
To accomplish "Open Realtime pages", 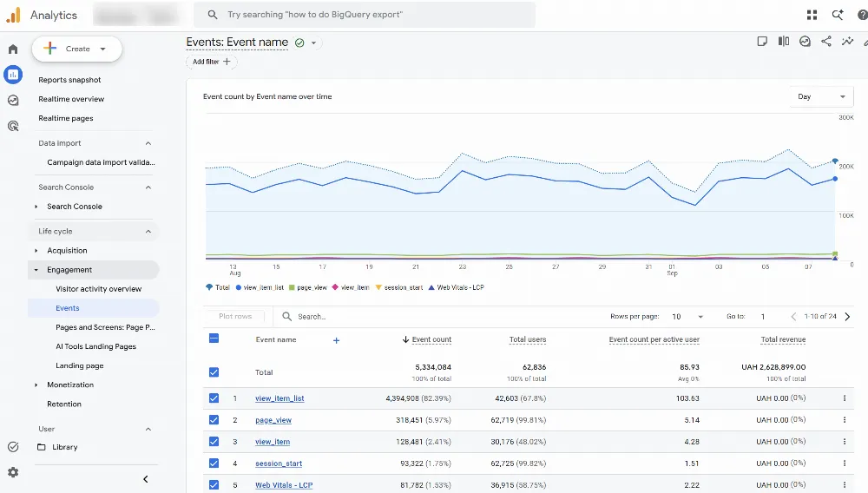I will pos(66,118).
